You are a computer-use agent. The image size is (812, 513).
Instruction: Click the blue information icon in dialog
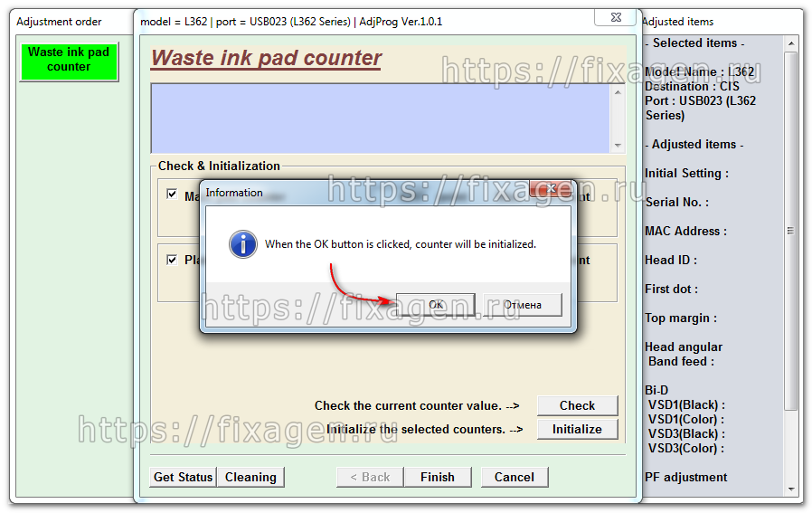tap(242, 243)
